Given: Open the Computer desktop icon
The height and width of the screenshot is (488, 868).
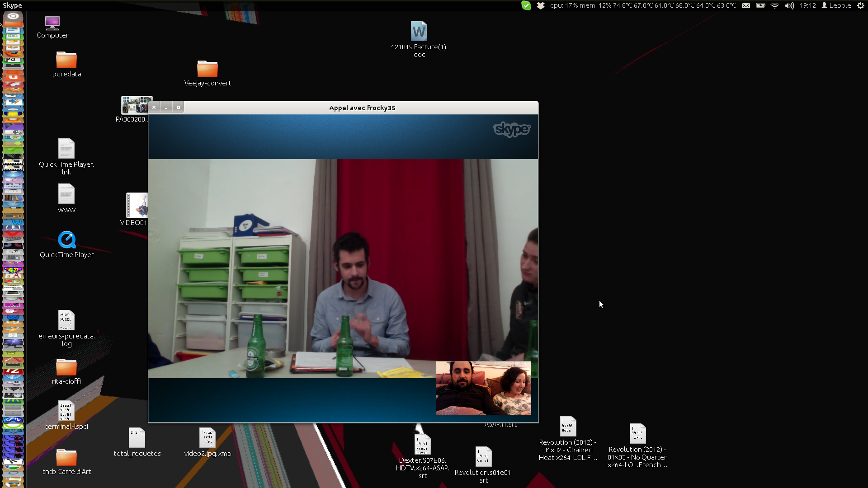Looking at the screenshot, I should coord(52,23).
